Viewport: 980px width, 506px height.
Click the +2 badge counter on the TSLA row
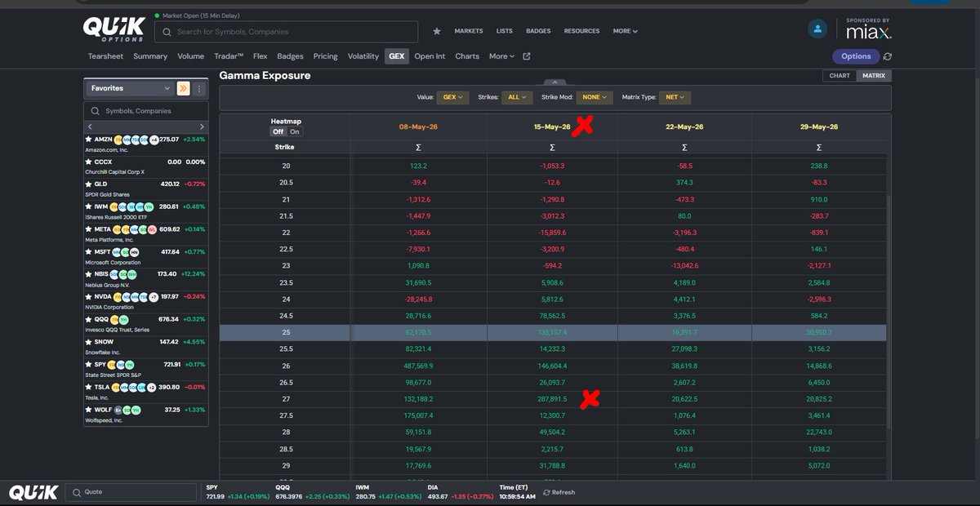pyautogui.click(x=151, y=387)
